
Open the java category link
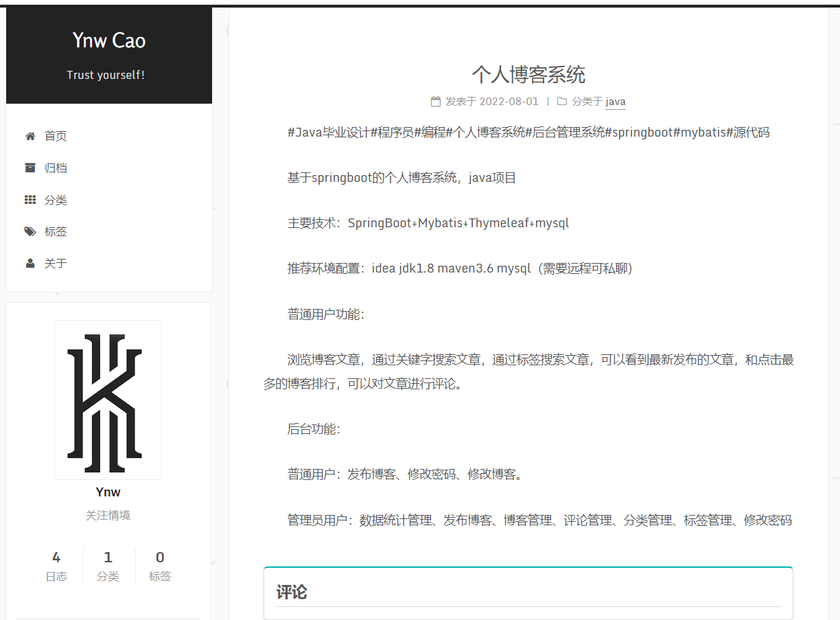616,102
